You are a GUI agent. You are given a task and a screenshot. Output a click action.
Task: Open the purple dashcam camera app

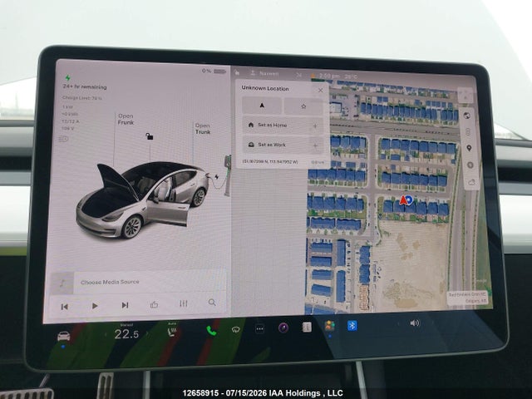(283, 328)
